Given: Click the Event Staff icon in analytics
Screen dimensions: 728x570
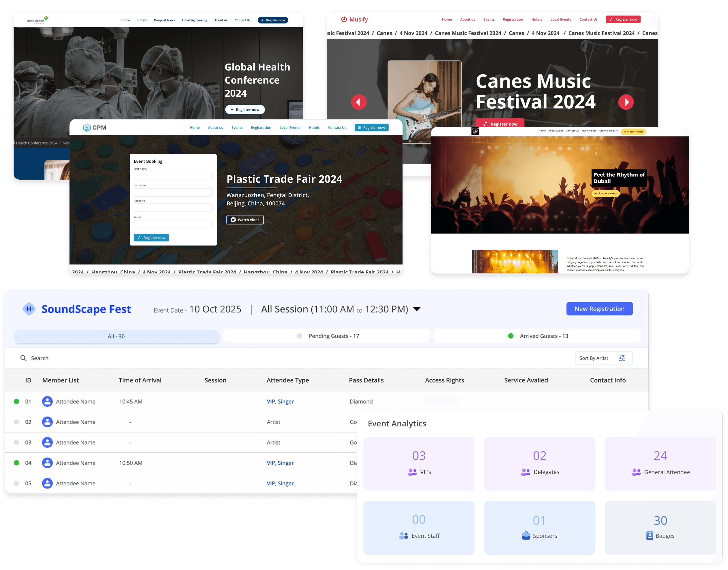Looking at the screenshot, I should (404, 536).
